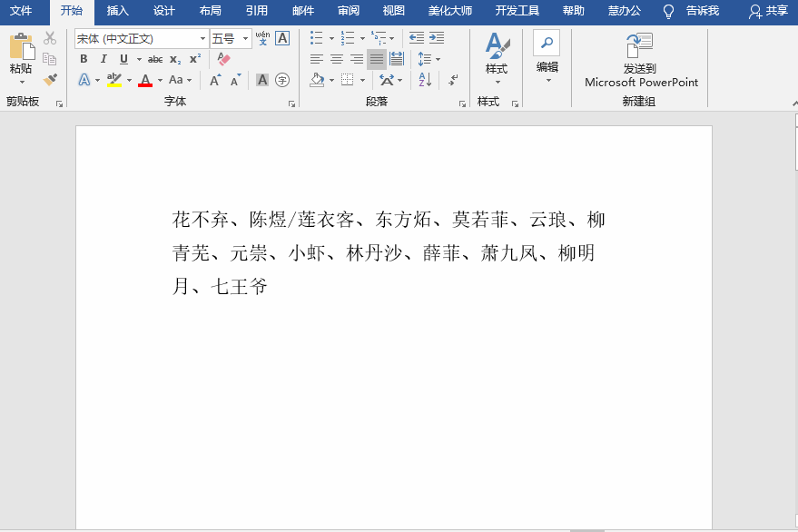Open the 编辑 find magnifier icon
Image resolution: width=798 pixels, height=532 pixels.
(x=546, y=43)
